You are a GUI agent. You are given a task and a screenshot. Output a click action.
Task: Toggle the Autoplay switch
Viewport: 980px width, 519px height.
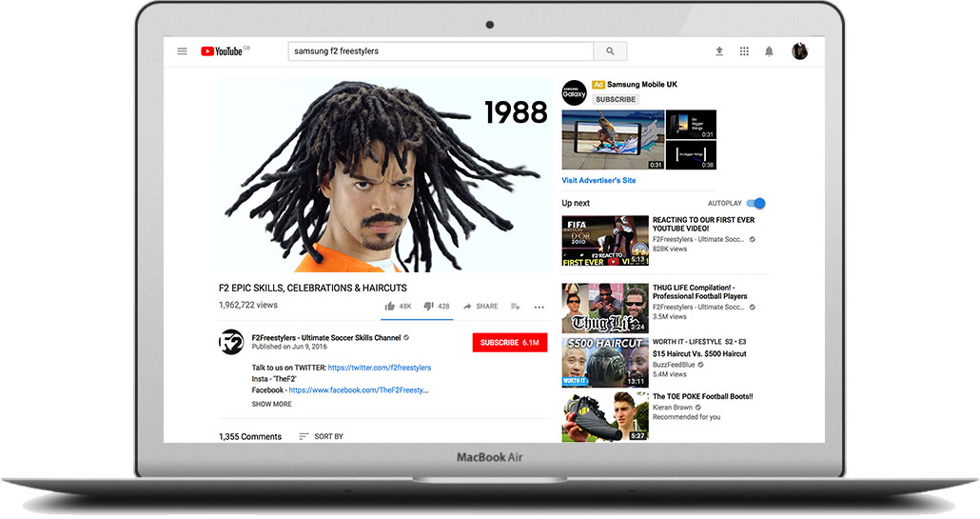(x=755, y=203)
